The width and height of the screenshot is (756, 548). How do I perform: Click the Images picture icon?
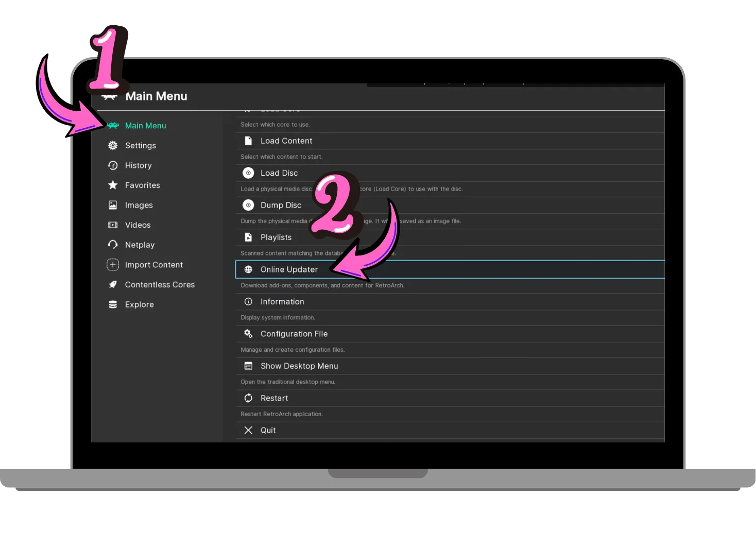pos(113,205)
